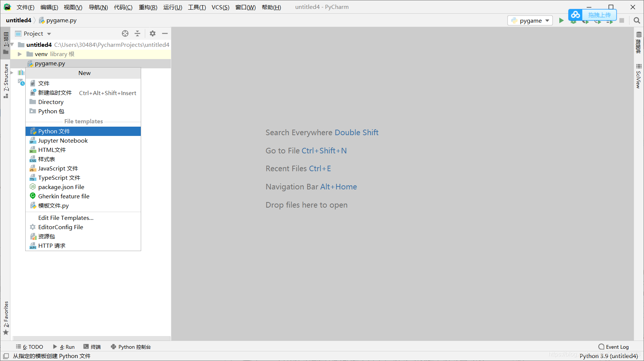Open the 文件(F) menu

click(x=25, y=7)
